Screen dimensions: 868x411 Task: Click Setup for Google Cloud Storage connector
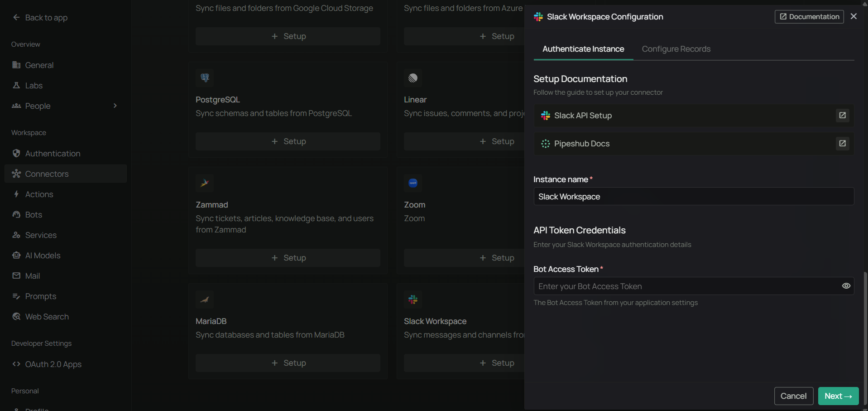point(288,36)
